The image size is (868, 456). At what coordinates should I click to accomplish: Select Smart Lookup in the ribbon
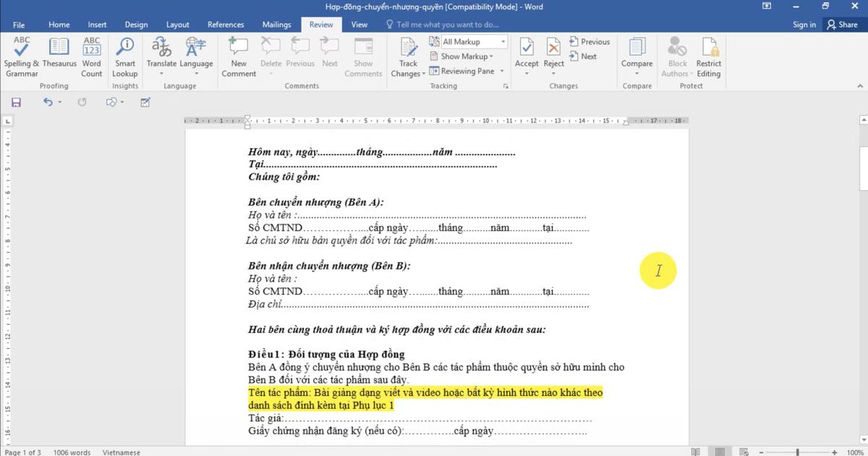(x=124, y=56)
